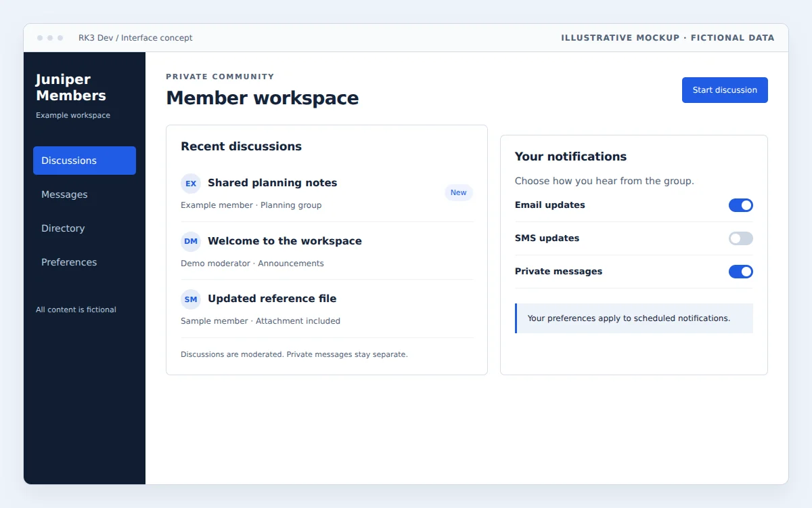Open the Shared planning notes discussion
The height and width of the screenshot is (508, 812).
pyautogui.click(x=272, y=183)
